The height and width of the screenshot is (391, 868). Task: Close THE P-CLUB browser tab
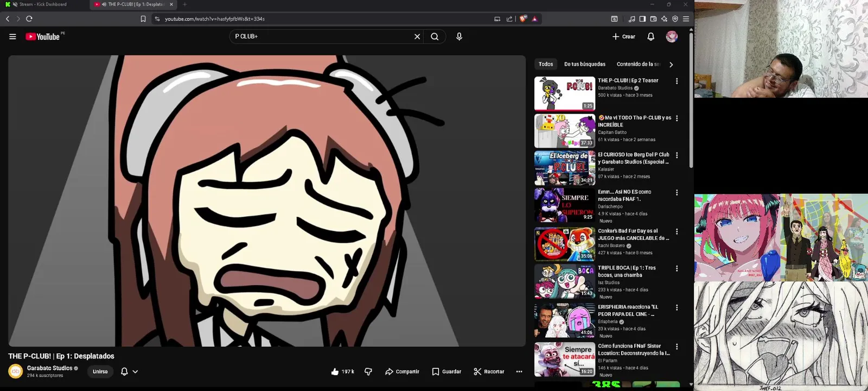tap(171, 4)
